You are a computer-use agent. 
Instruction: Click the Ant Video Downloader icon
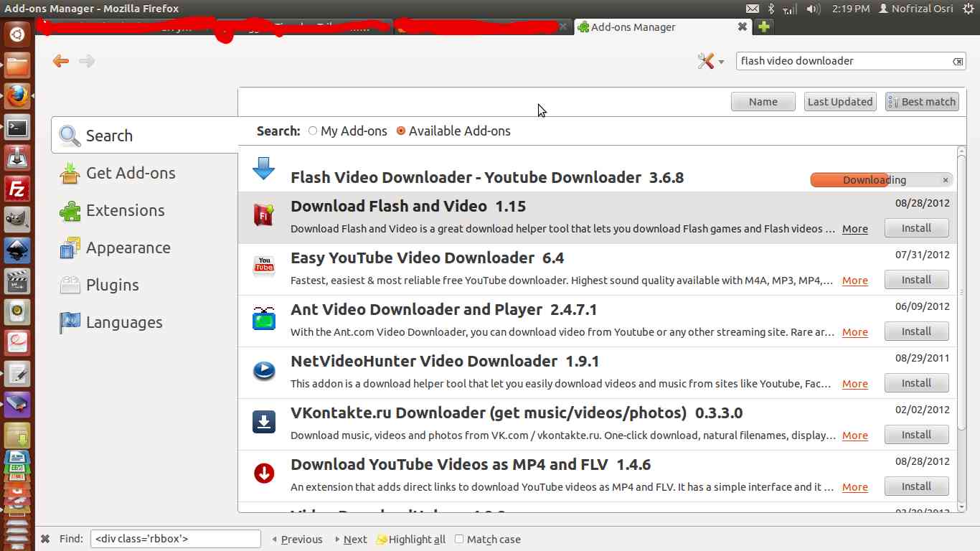coord(264,318)
